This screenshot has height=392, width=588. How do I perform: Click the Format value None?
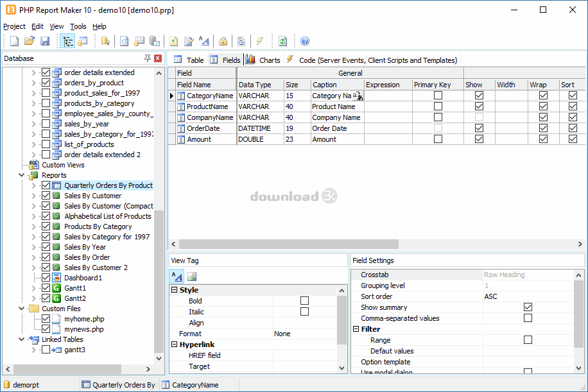click(305, 334)
